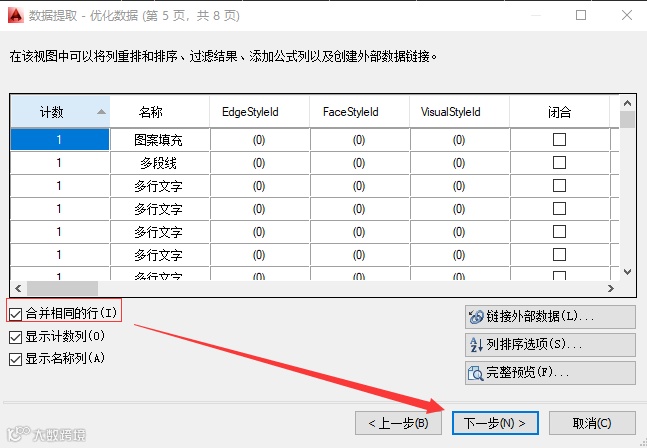Go back with 上一步(B) button

[x=398, y=423]
